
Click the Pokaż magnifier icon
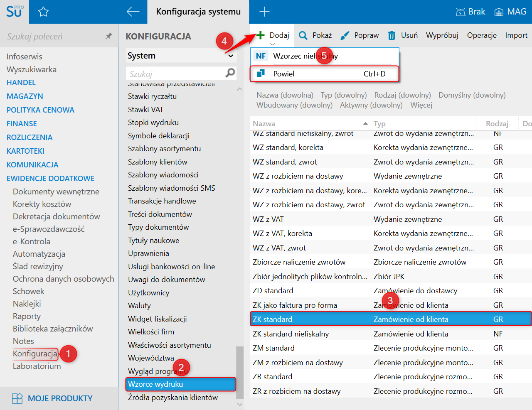(x=303, y=35)
